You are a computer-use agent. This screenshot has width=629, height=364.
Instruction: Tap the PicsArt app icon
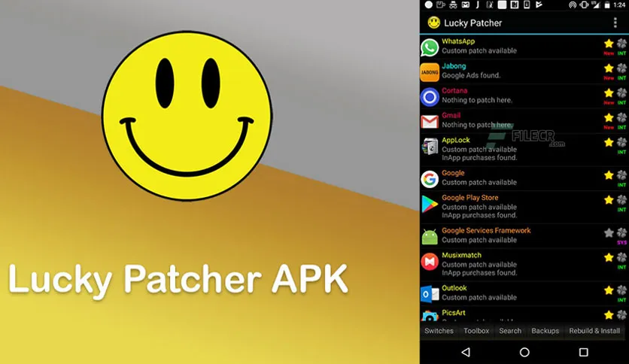pos(429,316)
